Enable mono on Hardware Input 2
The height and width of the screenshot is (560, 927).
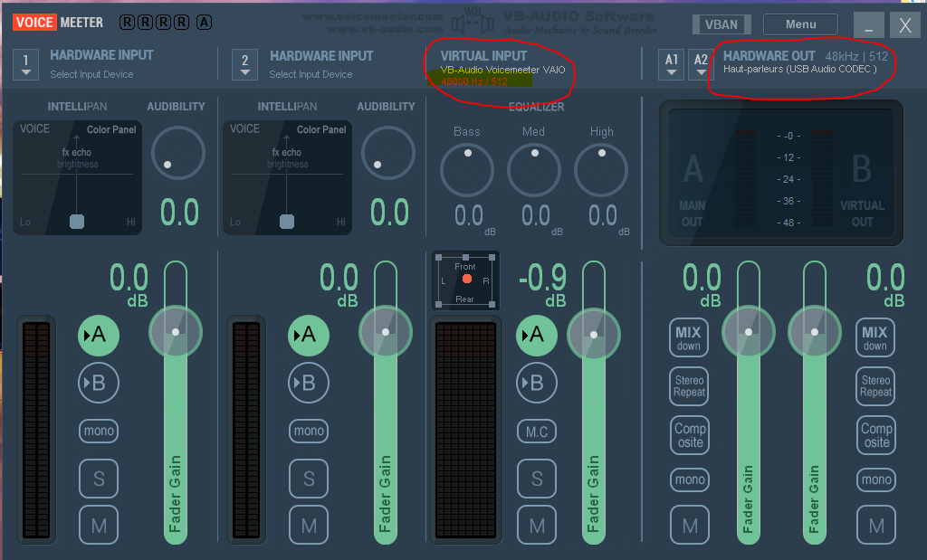(x=309, y=431)
